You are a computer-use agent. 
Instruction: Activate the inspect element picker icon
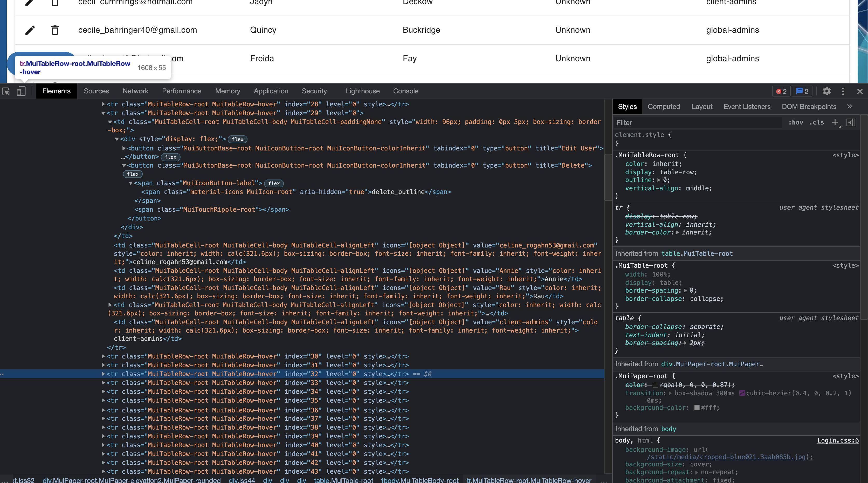pos(6,91)
